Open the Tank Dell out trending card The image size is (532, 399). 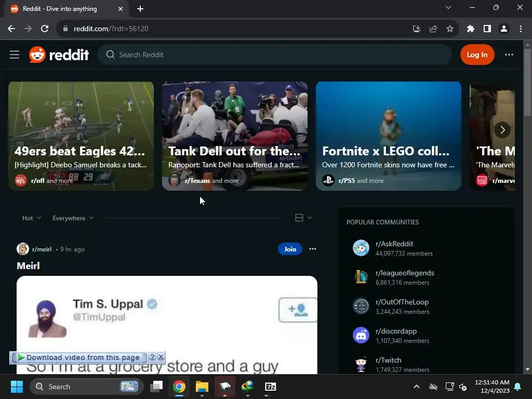[235, 136]
